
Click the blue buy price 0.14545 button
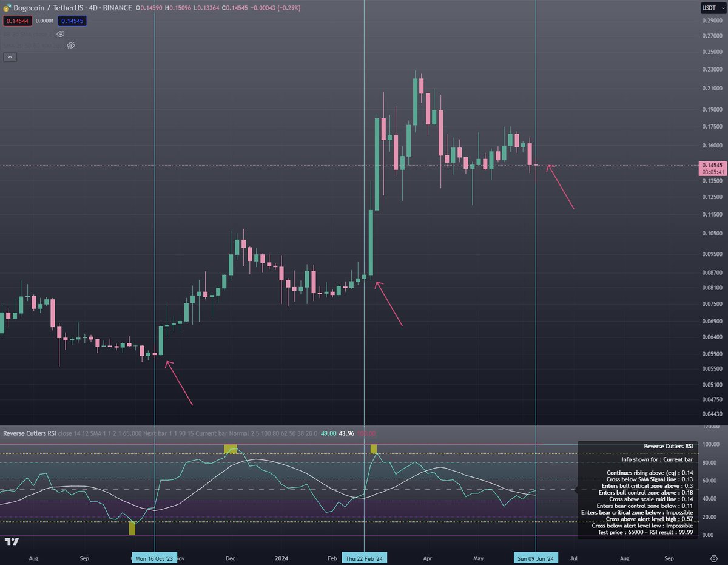click(72, 21)
